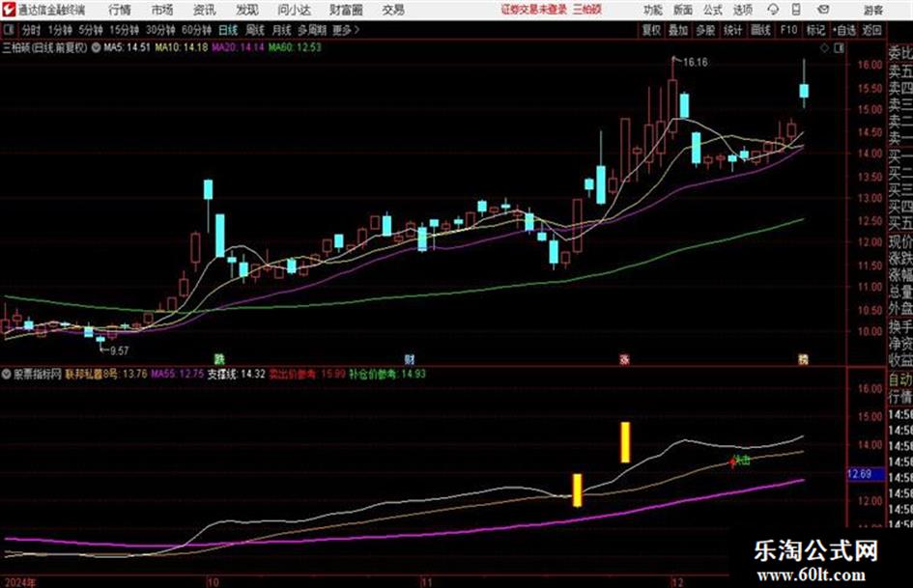This screenshot has height=588, width=913.
Task: Open the 行情 menu
Action: 120,10
